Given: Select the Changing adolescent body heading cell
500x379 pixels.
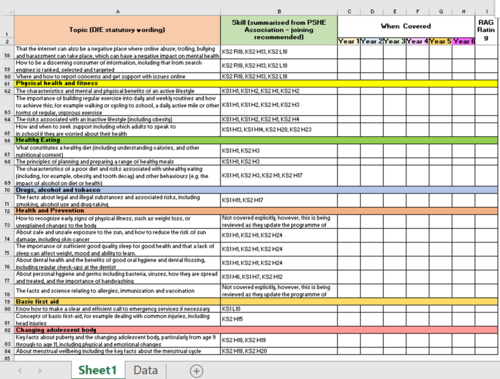Looking at the screenshot, I should 118,330.
